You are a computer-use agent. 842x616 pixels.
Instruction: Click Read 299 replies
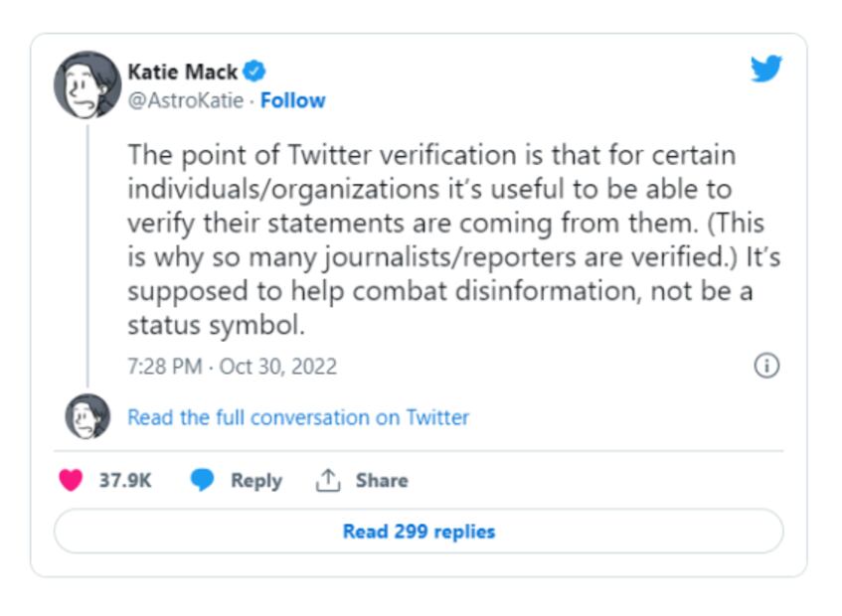tap(421, 532)
